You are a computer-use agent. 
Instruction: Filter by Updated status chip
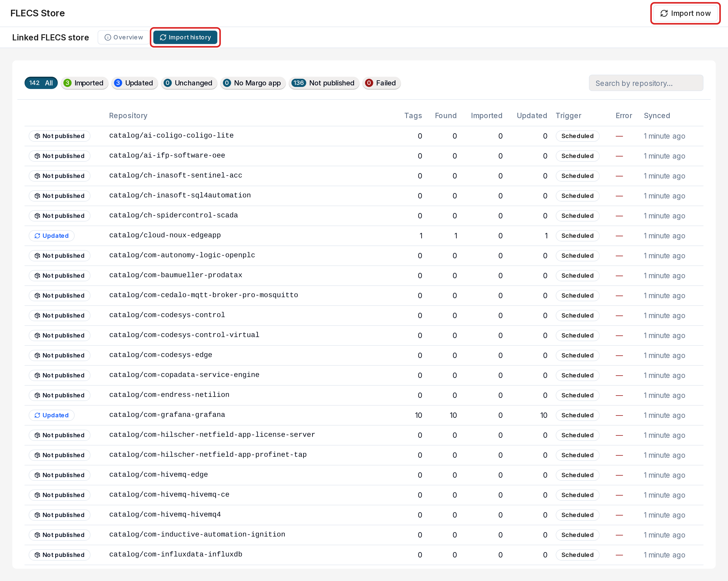134,83
